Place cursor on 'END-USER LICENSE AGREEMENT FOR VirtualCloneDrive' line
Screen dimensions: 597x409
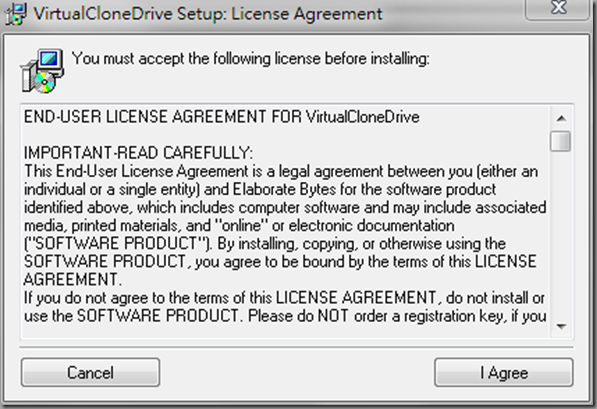click(x=222, y=117)
